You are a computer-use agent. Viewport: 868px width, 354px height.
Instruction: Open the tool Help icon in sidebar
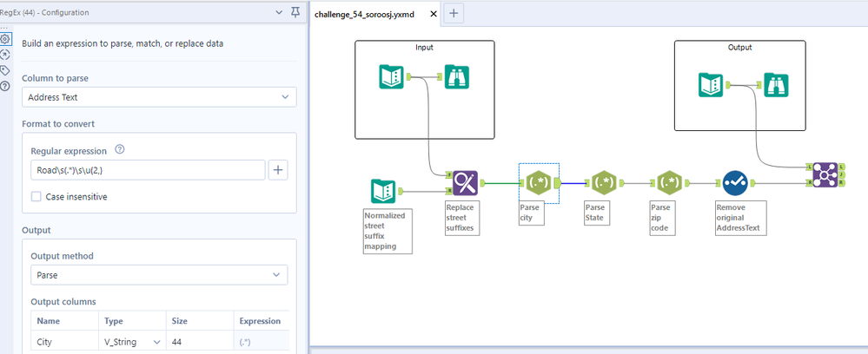tap(5, 86)
